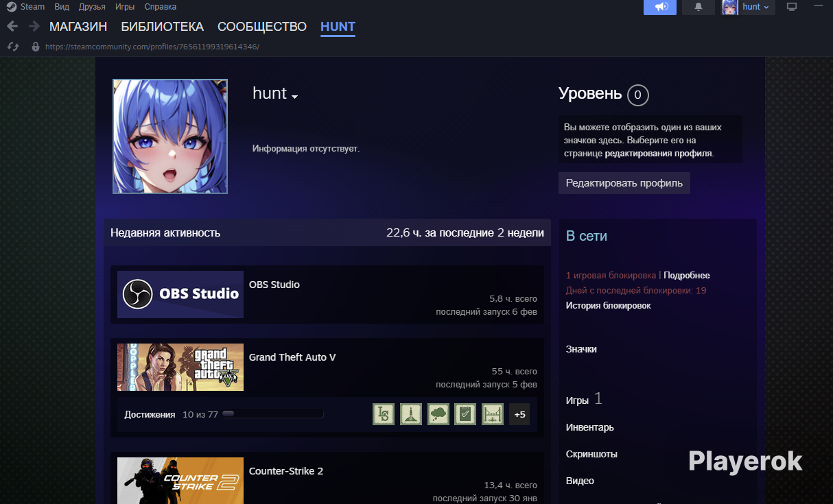Viewport: 833px width, 504px height.
Task: Select the HUNT tab
Action: click(338, 27)
